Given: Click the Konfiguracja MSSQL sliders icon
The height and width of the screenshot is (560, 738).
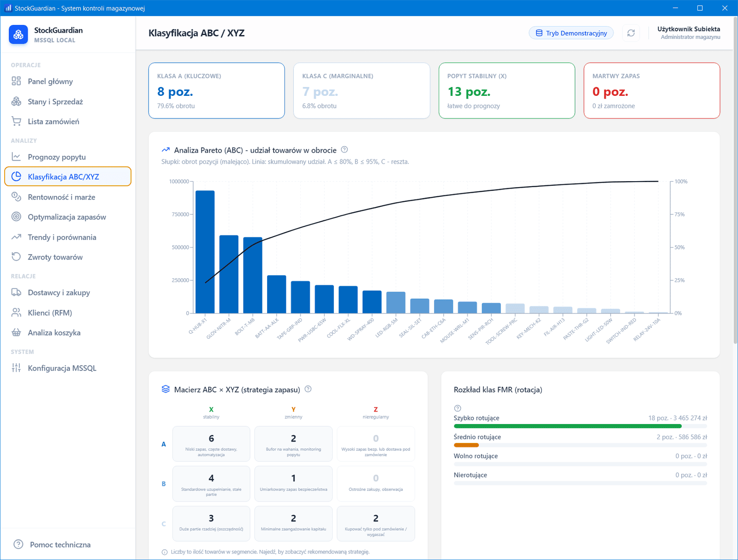Looking at the screenshot, I should click(x=16, y=368).
